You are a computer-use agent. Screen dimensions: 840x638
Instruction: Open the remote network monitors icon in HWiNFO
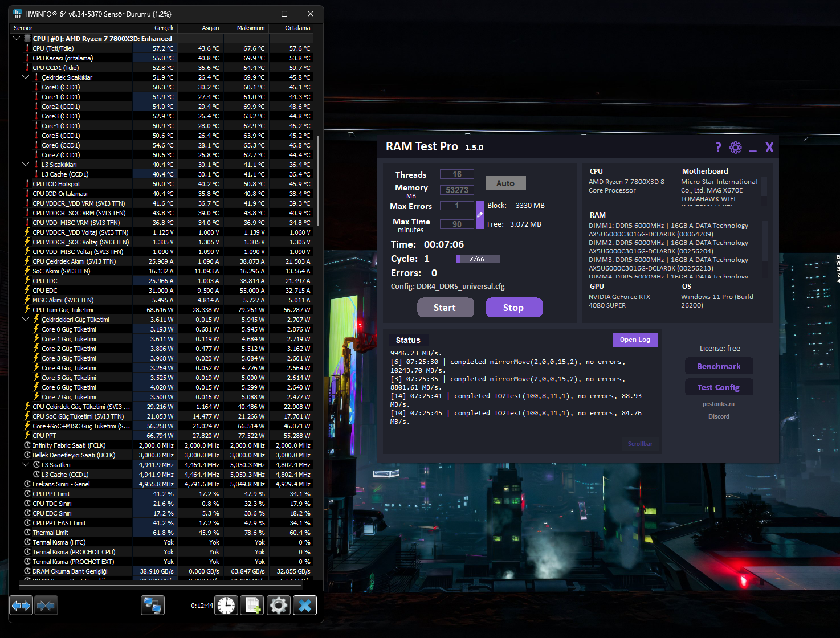point(153,605)
